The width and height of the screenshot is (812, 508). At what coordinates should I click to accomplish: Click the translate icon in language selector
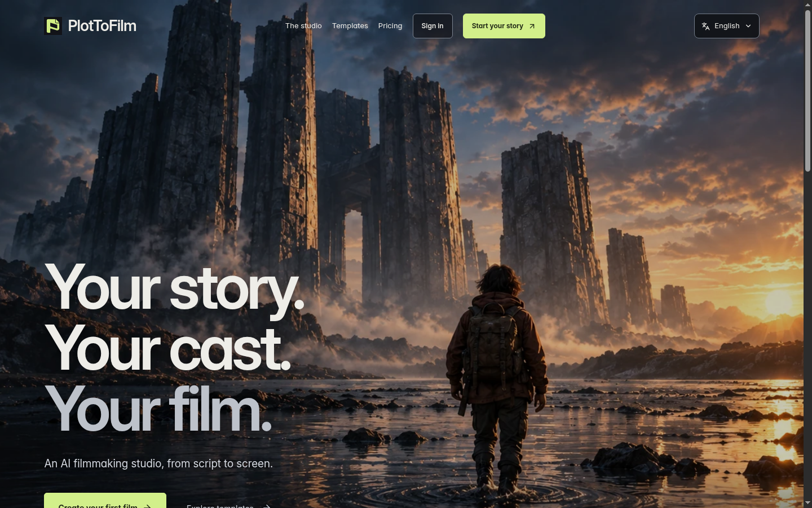coord(705,26)
